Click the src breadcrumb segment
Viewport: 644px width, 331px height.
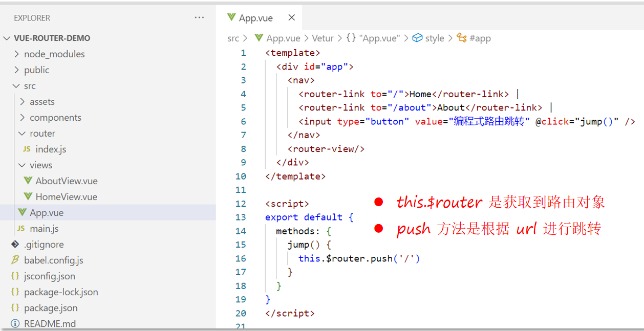click(233, 38)
